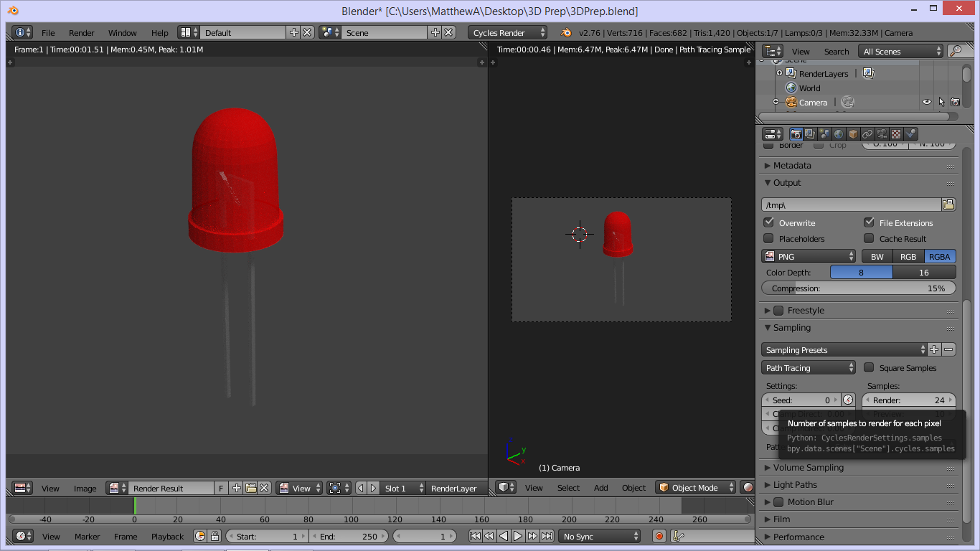The image size is (980, 551).
Task: Open the Add menu in 3D viewport header
Action: [601, 487]
